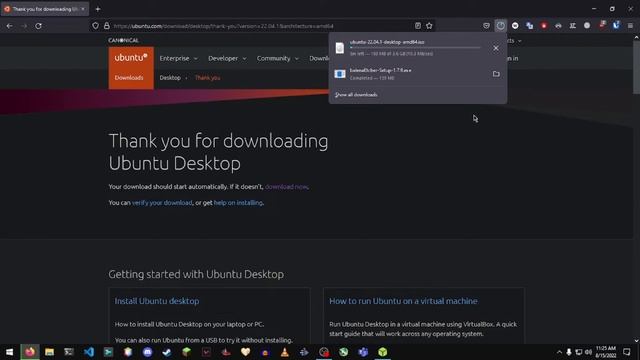
Task: Reload the current page
Action: (38, 26)
